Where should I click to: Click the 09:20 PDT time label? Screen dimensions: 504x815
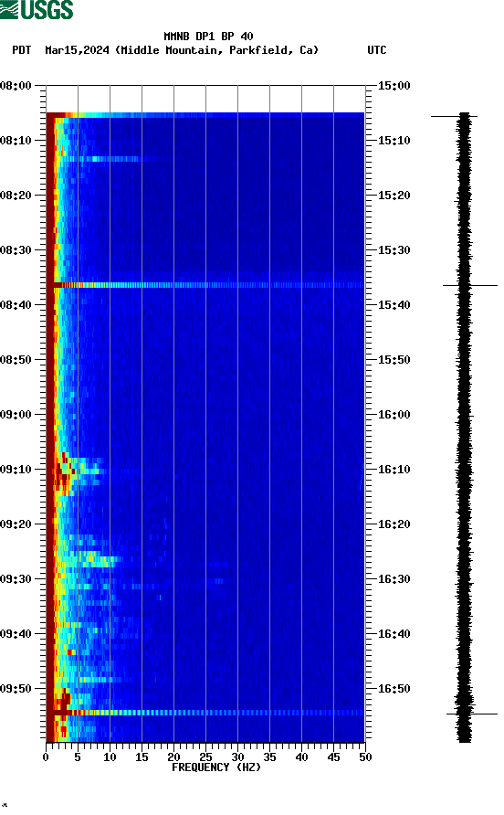pyautogui.click(x=16, y=524)
